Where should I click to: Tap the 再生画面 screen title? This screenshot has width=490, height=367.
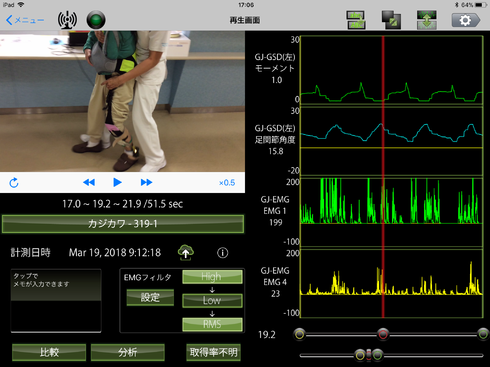[245, 20]
